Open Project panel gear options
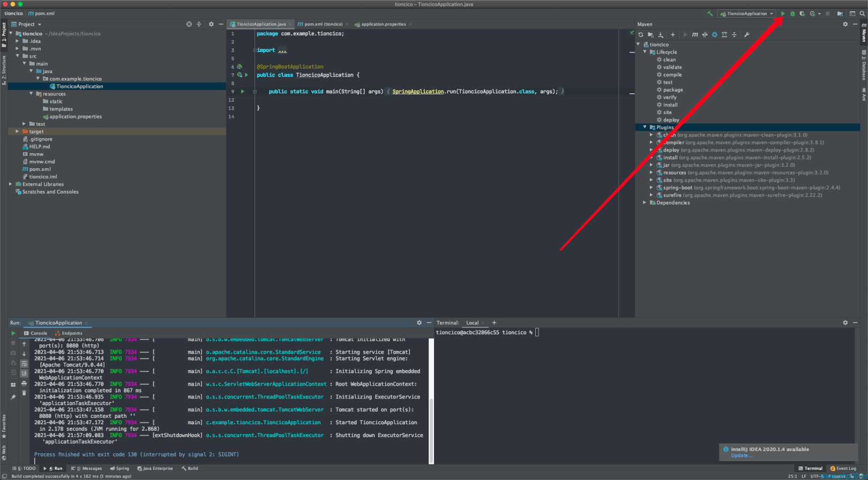The height and width of the screenshot is (480, 868). [x=211, y=24]
